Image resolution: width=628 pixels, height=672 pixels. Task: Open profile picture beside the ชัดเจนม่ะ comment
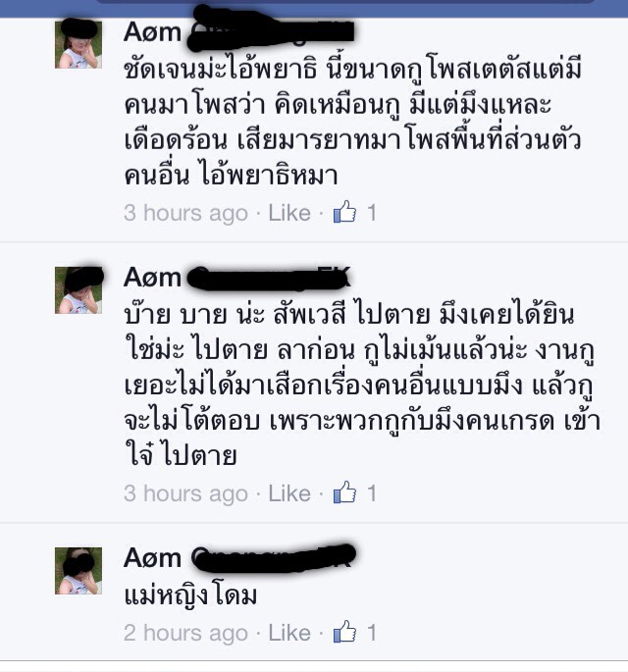[x=78, y=44]
